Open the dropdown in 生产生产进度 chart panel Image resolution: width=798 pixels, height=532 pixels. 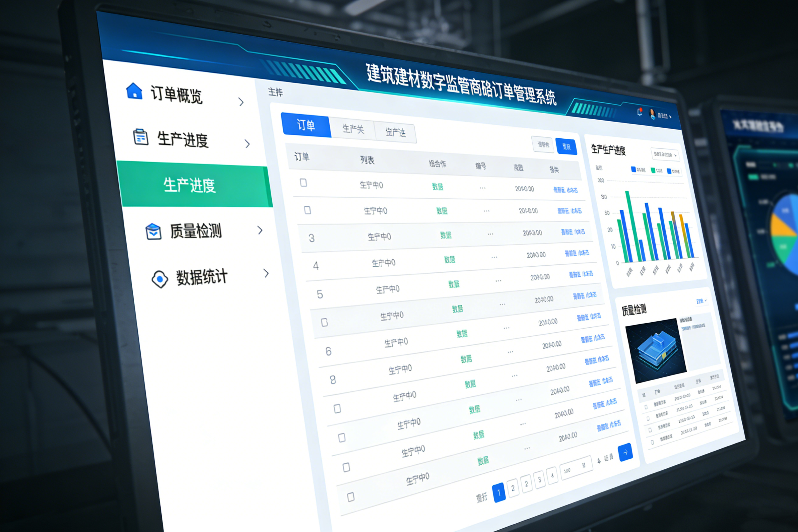tap(665, 155)
